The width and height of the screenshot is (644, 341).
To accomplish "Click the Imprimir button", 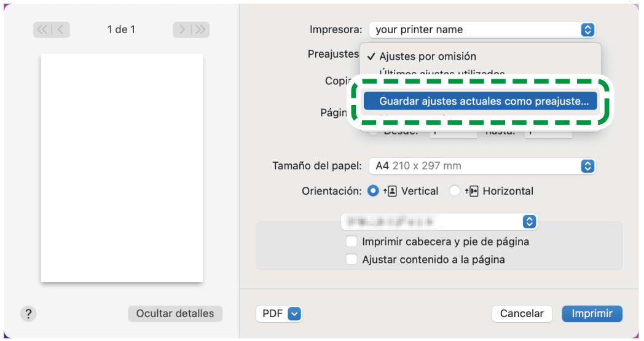I will click(x=592, y=313).
